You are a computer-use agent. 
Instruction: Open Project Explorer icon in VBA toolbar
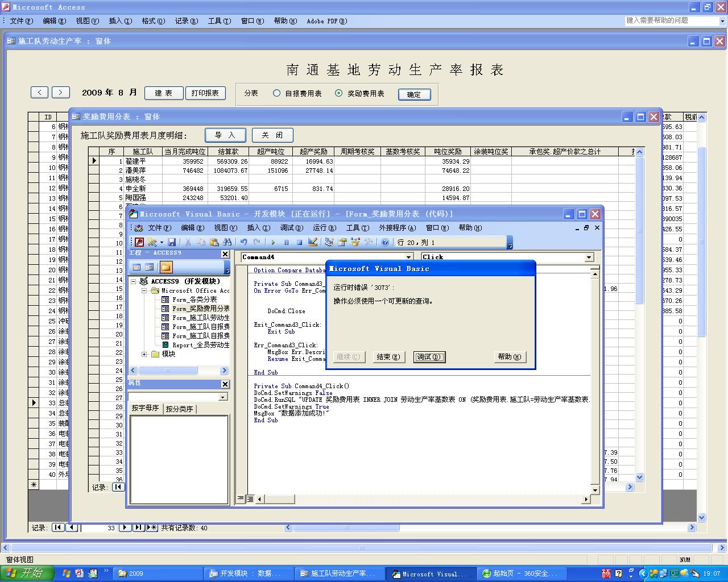coord(329,242)
